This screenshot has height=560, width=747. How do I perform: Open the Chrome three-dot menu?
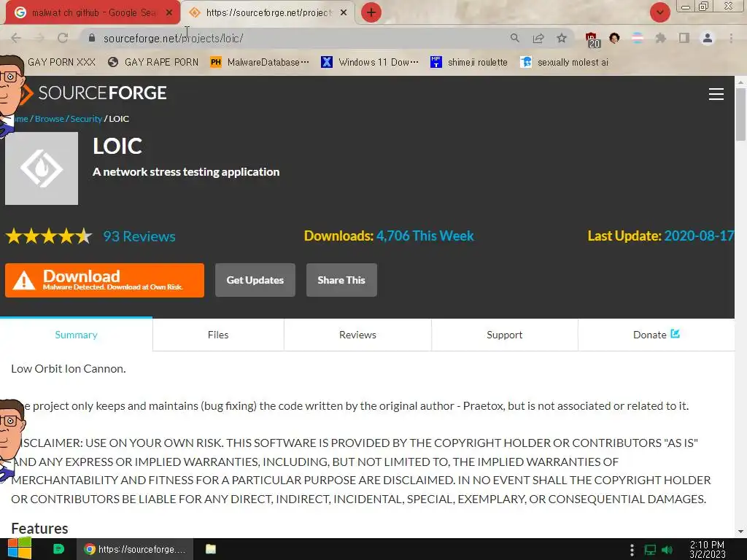(731, 38)
